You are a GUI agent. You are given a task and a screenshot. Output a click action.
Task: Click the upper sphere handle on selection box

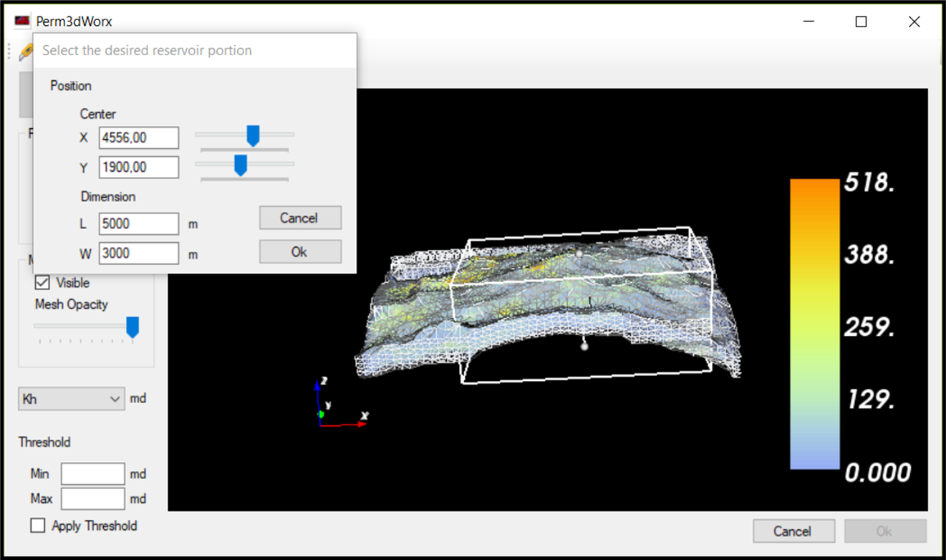pyautogui.click(x=579, y=253)
